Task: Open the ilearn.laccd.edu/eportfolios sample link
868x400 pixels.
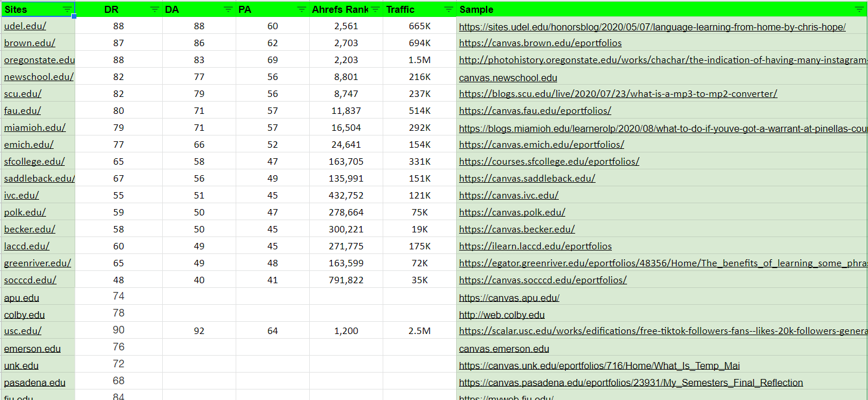Action: pos(535,246)
